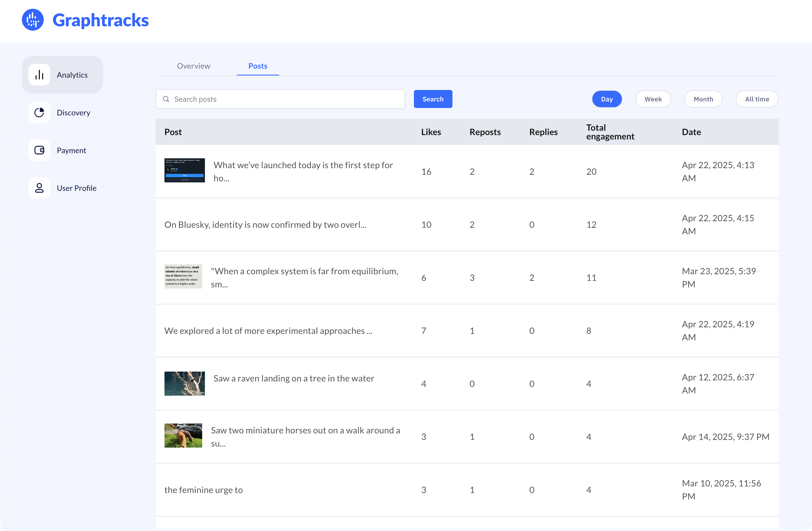Screen dimensions: 812x531
Task: Open the launch announcement post thumbnail
Action: (185, 170)
